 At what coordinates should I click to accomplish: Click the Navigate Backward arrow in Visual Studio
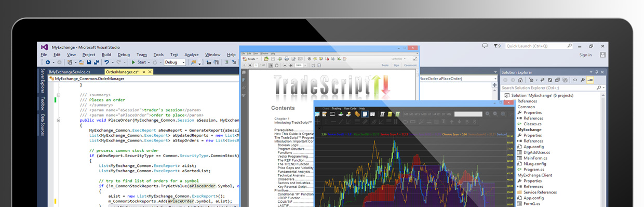48,62
